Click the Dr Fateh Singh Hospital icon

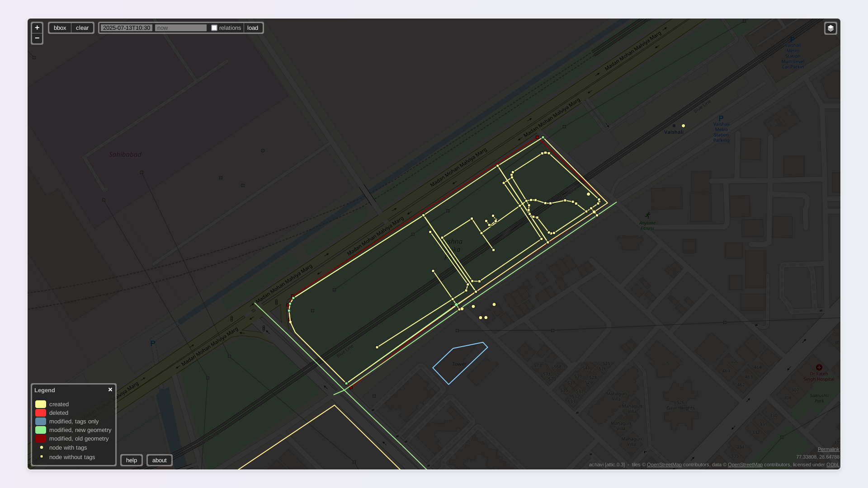tap(819, 367)
